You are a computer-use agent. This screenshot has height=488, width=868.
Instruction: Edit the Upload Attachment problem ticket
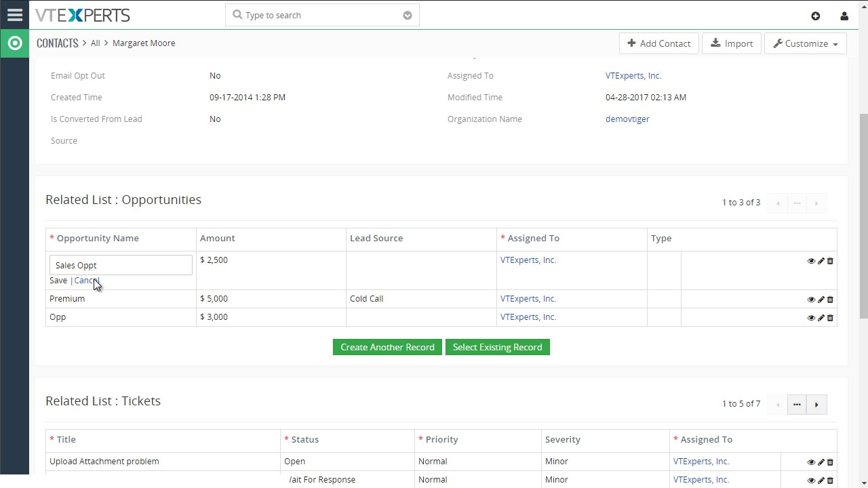(821, 462)
